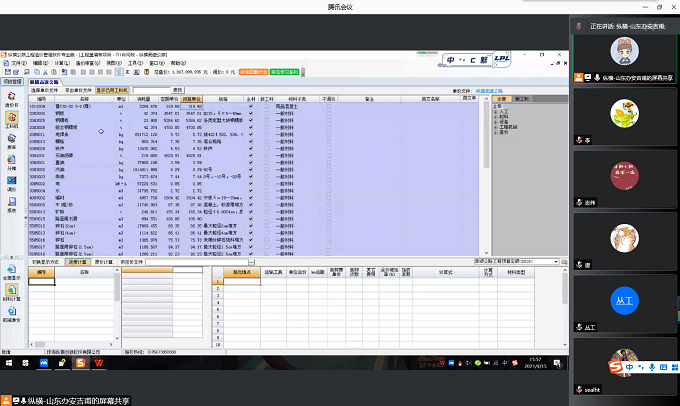Viewport: 680px width, 406px height.
Task: Click the orange promo button in toolbar
Action: click(x=254, y=72)
